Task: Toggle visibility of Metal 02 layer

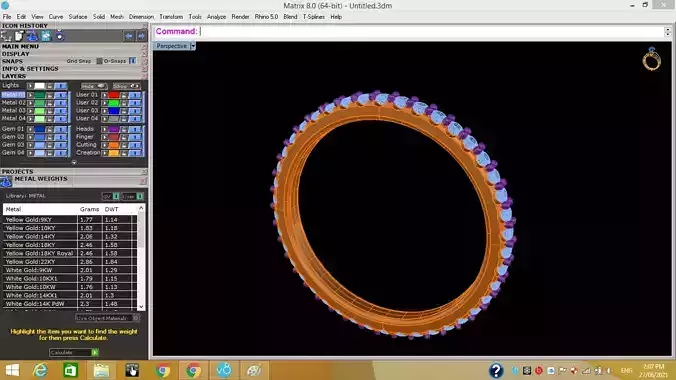Action: point(61,103)
